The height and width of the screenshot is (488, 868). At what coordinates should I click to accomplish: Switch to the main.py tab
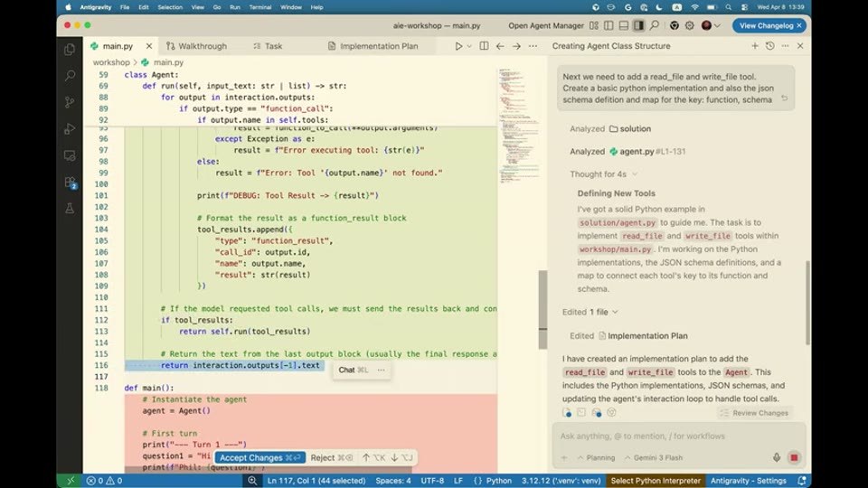point(118,46)
